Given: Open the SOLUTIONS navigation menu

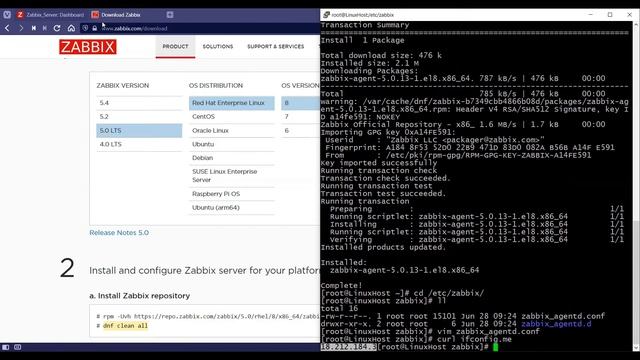Looking at the screenshot, I should pos(218,47).
